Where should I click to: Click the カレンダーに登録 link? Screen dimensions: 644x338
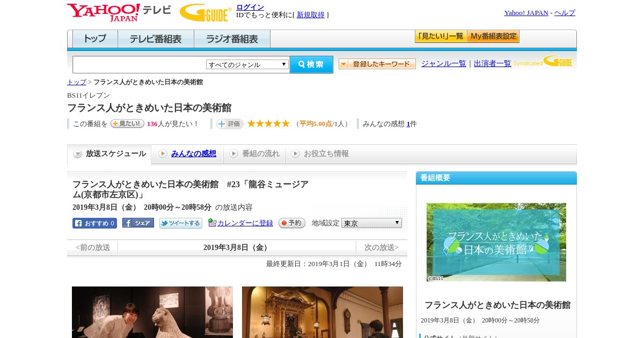coord(245,223)
